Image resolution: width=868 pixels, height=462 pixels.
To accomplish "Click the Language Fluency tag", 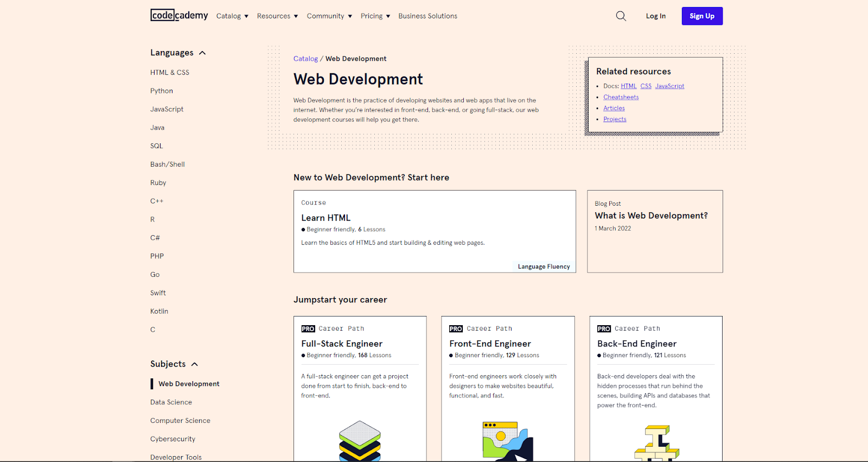I will 544,267.
